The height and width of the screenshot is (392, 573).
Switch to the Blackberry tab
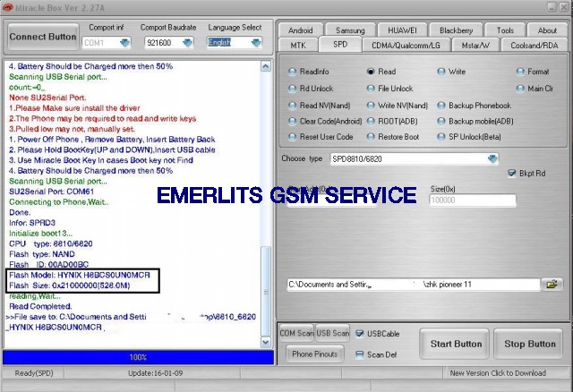[456, 30]
